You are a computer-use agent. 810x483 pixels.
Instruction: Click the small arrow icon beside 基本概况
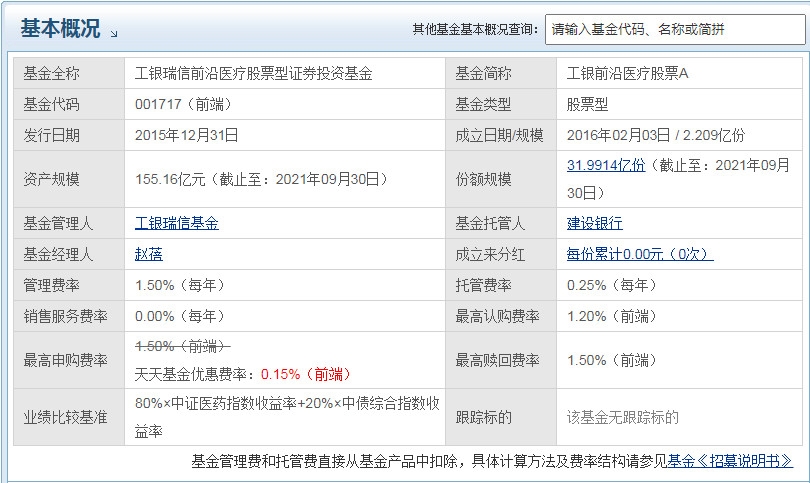pyautogui.click(x=114, y=33)
